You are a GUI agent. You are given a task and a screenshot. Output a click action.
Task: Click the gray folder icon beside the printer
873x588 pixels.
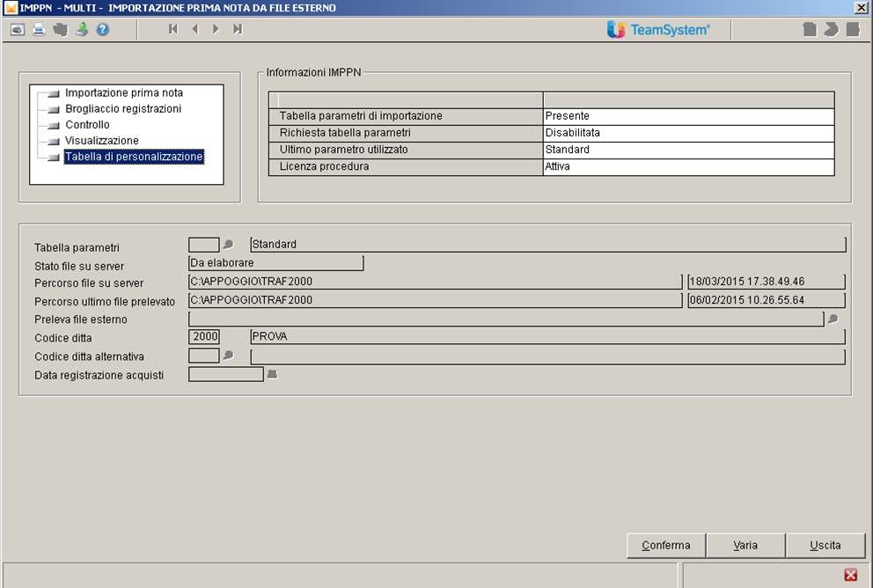pyautogui.click(x=60, y=30)
